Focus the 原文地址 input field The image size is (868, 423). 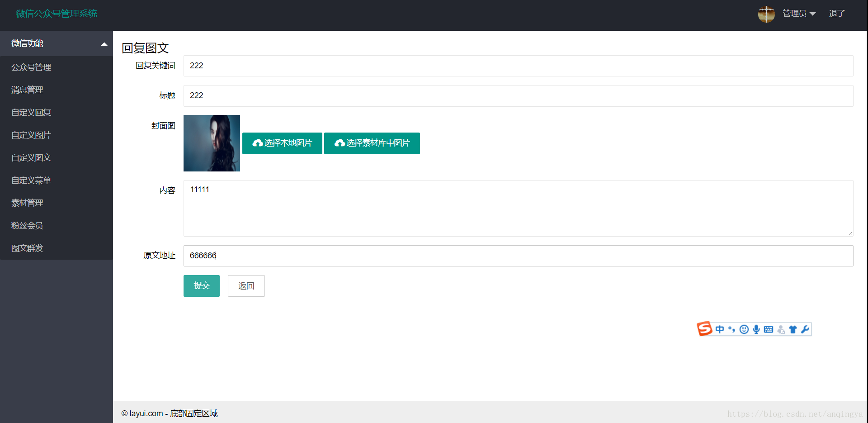point(519,256)
